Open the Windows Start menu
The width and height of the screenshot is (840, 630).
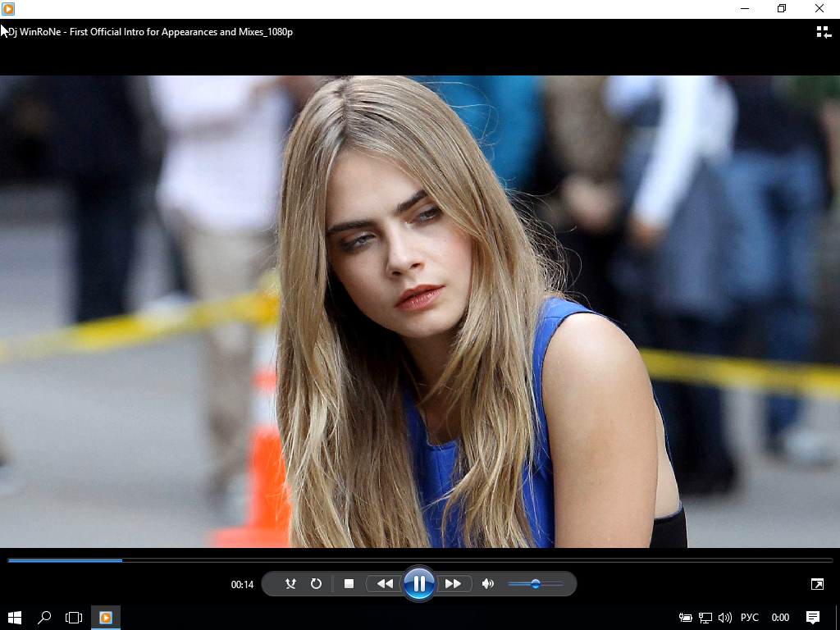tap(15, 618)
